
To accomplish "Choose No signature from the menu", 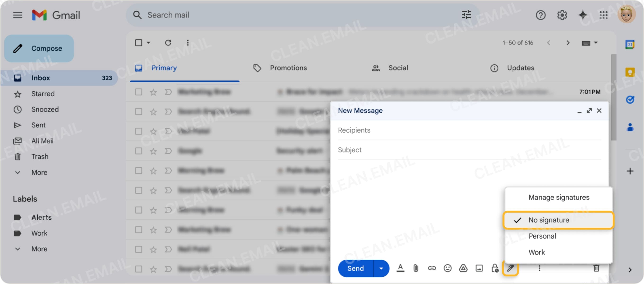I will [x=549, y=220].
